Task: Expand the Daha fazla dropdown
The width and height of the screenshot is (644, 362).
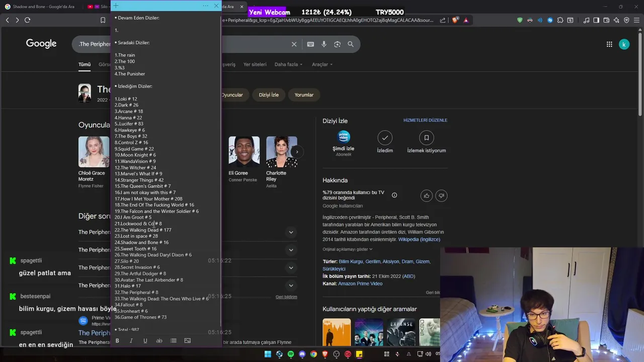Action: tap(288, 64)
